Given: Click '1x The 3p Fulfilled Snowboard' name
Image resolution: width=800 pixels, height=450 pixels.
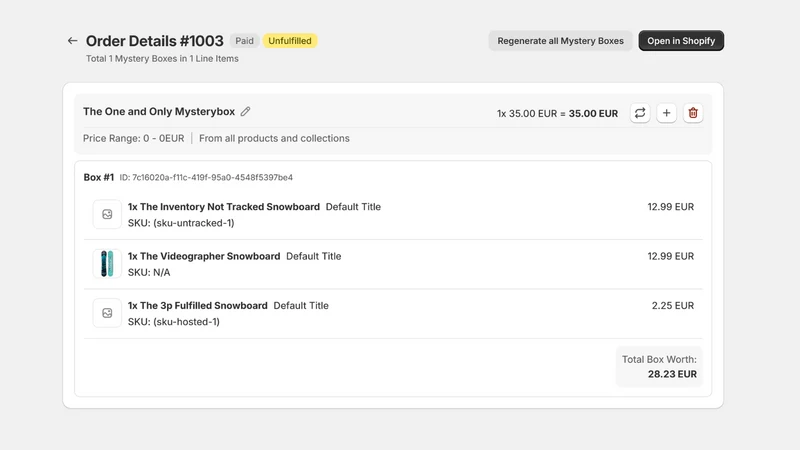Looking at the screenshot, I should (197, 306).
